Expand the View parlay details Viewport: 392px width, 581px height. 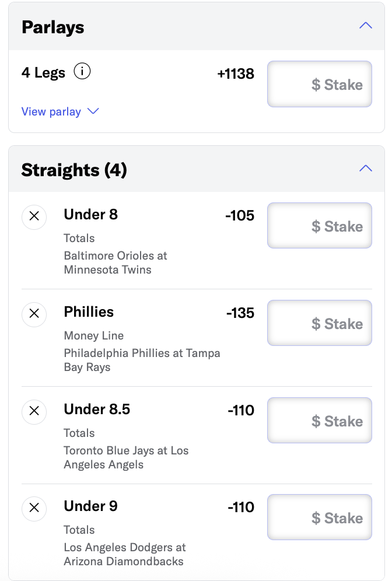click(60, 111)
